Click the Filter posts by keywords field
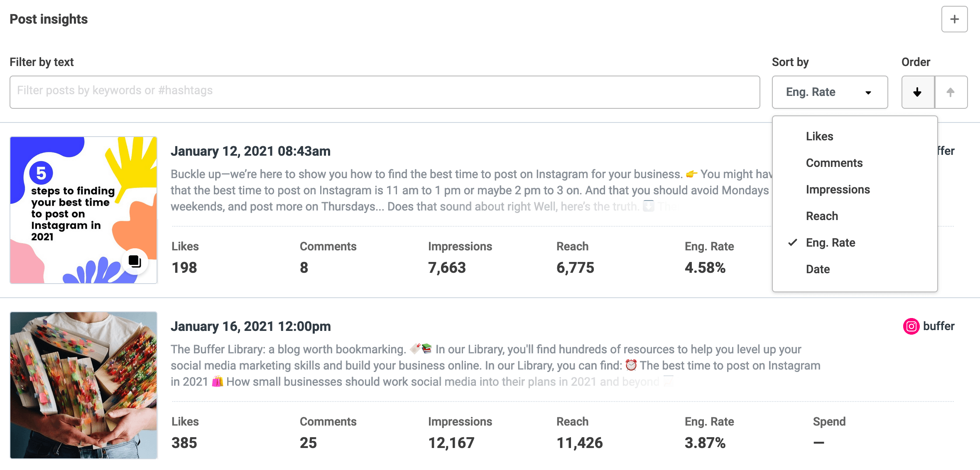This screenshot has height=470, width=980. [x=385, y=92]
